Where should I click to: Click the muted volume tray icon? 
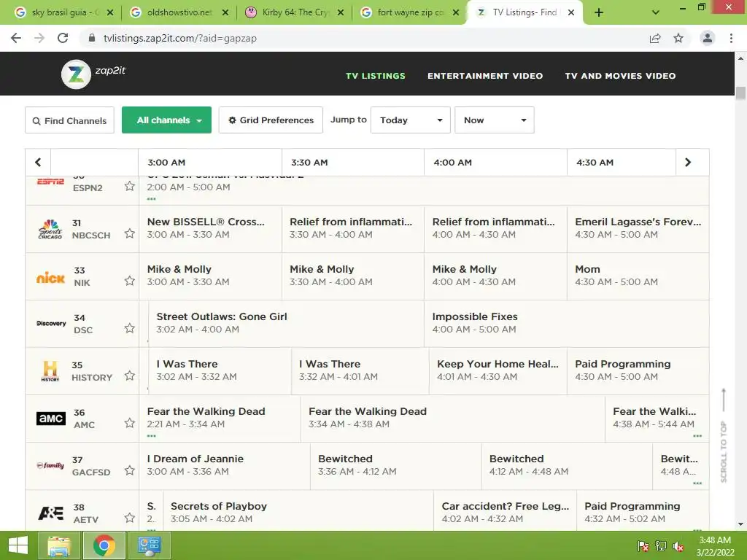[678, 546]
